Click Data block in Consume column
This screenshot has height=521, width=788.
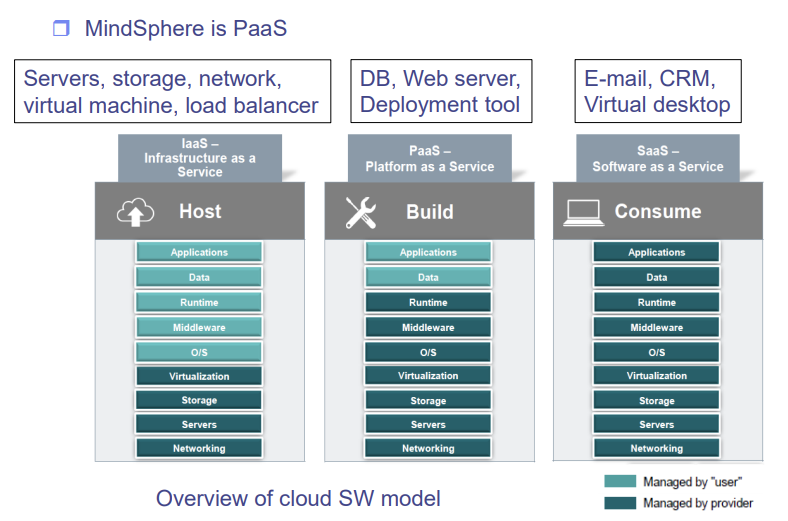click(656, 277)
